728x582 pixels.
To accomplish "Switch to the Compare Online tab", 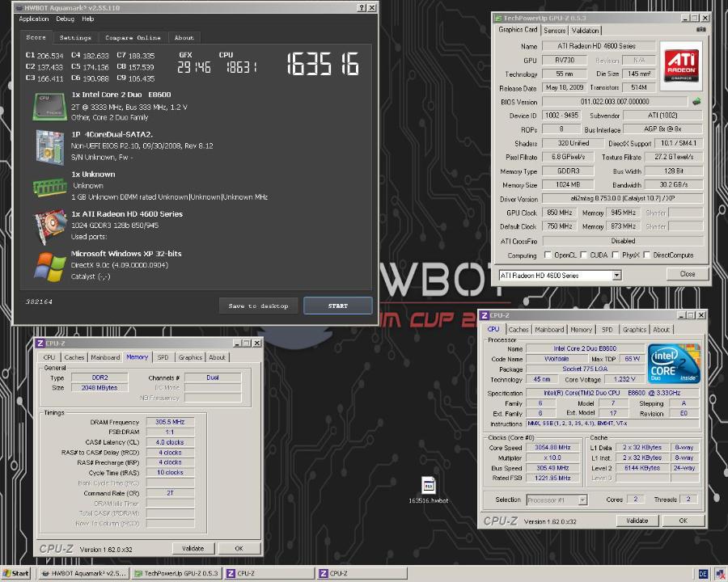I will [133, 38].
